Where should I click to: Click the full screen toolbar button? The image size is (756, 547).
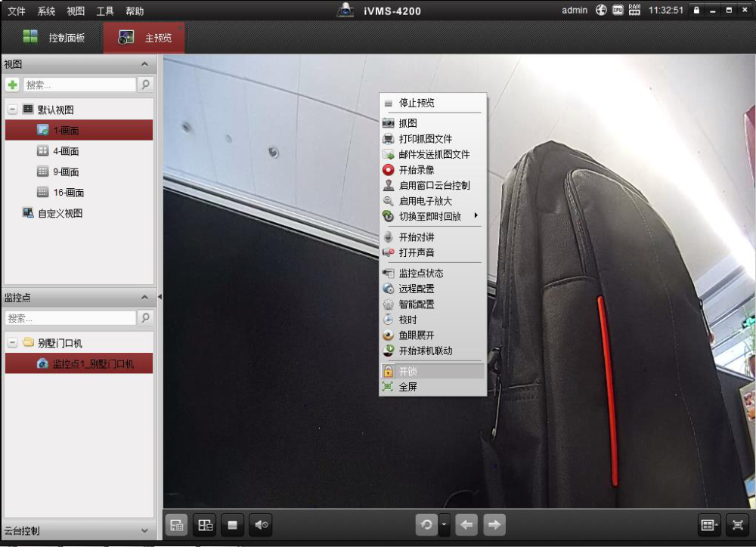point(737,525)
